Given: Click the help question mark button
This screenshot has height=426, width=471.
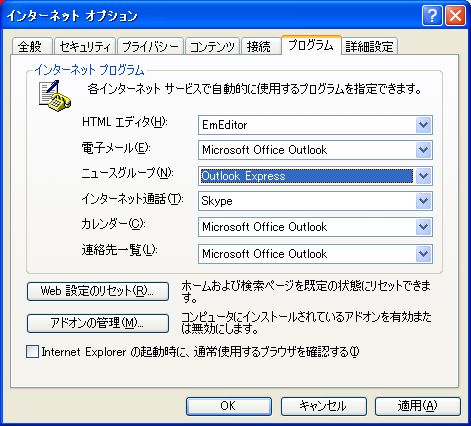Looking at the screenshot, I should (x=432, y=16).
